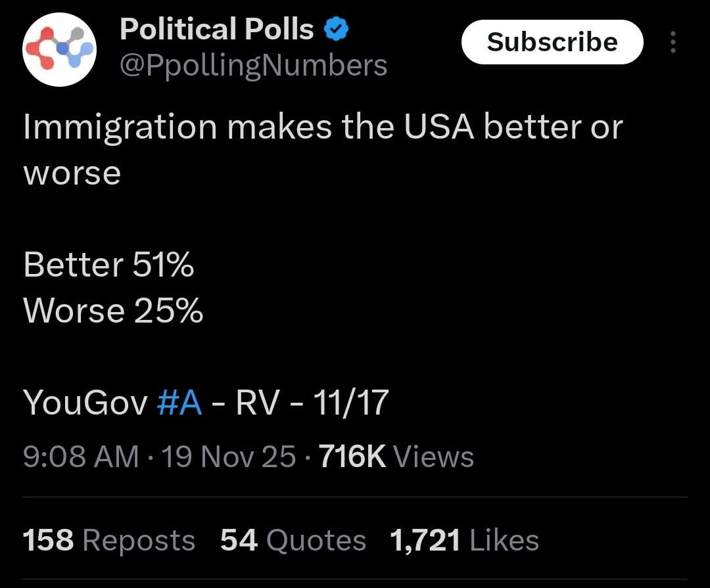Click the 9:08 AM timestamp

coord(81,457)
